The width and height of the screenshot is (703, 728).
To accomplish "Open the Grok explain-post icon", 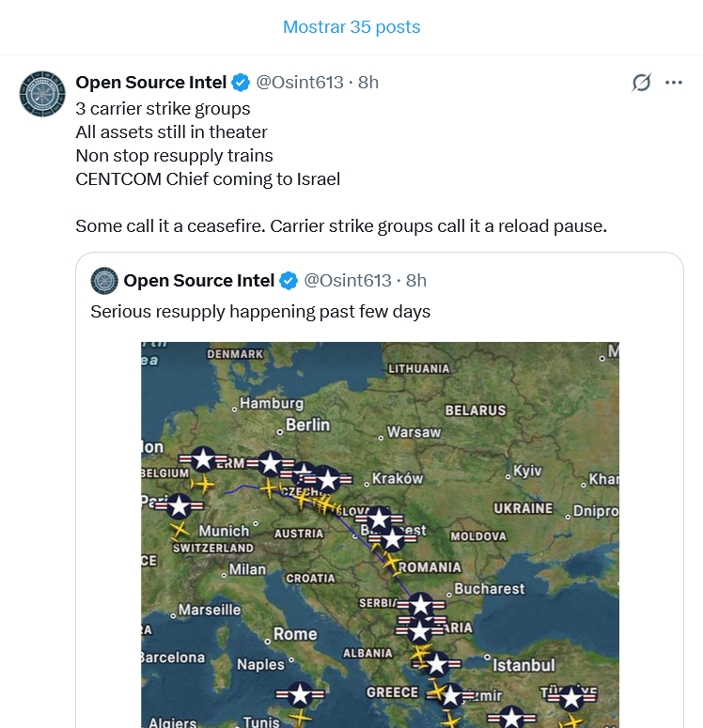I will coord(641,83).
